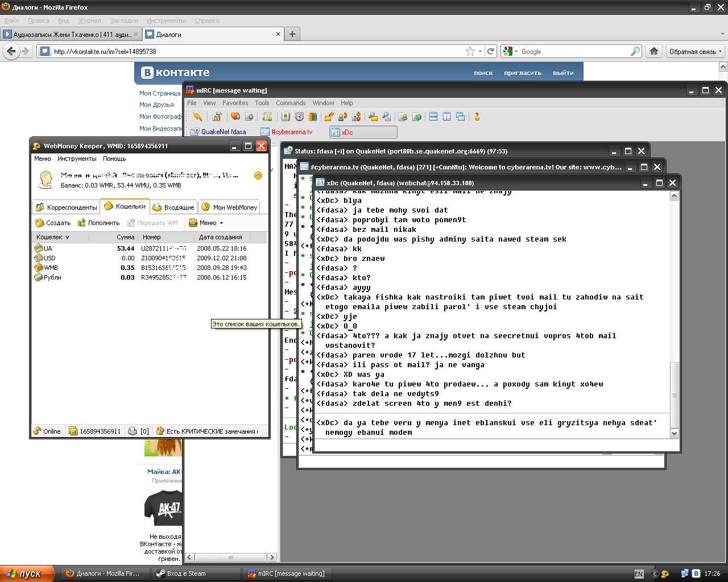The width and height of the screenshot is (728, 582).
Task: Click выйти to log out of VK
Action: point(563,73)
